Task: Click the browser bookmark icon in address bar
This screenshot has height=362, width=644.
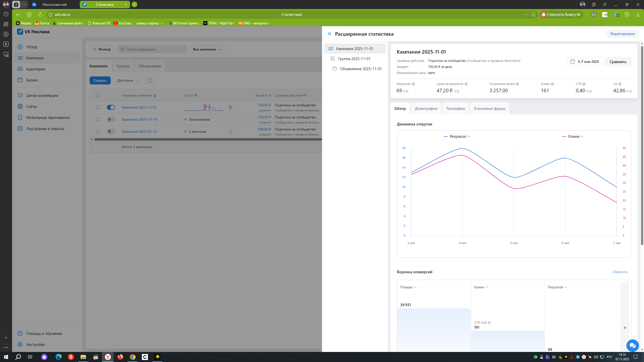Action: tap(534, 15)
